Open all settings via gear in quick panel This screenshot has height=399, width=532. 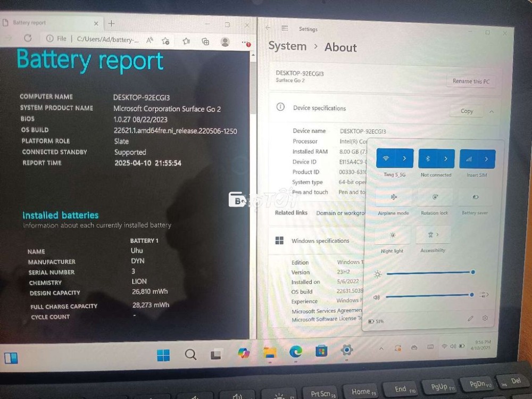coord(485,318)
